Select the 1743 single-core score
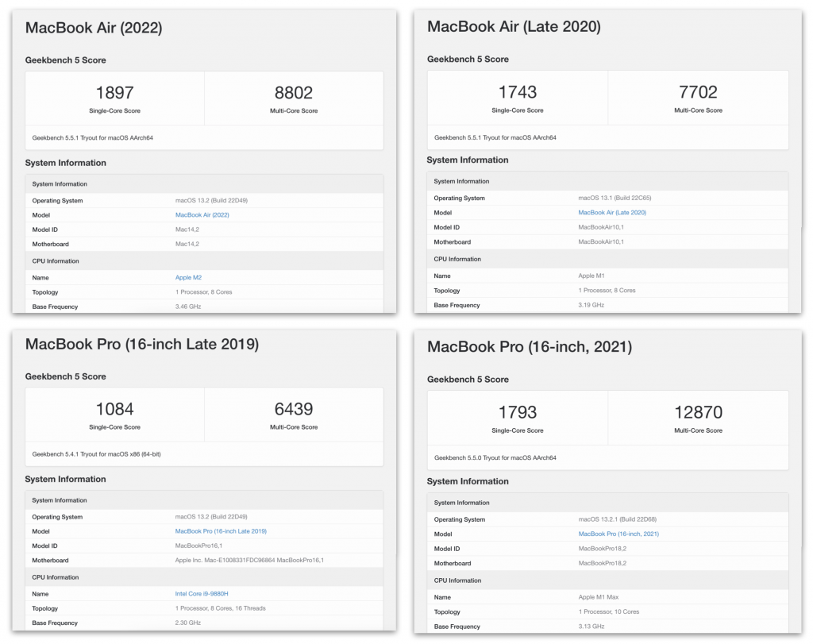Screen dimensions: 813x644 pyautogui.click(x=518, y=92)
